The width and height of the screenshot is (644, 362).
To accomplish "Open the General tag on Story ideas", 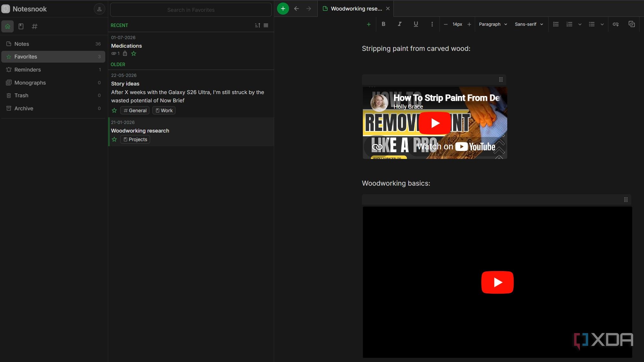I will (135, 110).
